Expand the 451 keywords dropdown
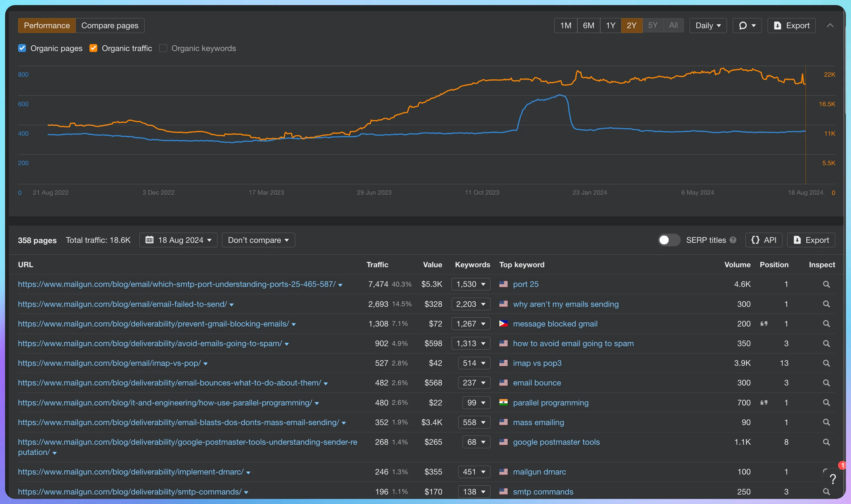 tap(474, 472)
